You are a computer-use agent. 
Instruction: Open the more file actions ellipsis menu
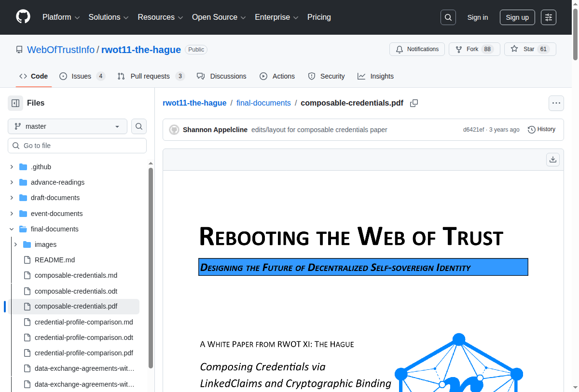(x=556, y=103)
